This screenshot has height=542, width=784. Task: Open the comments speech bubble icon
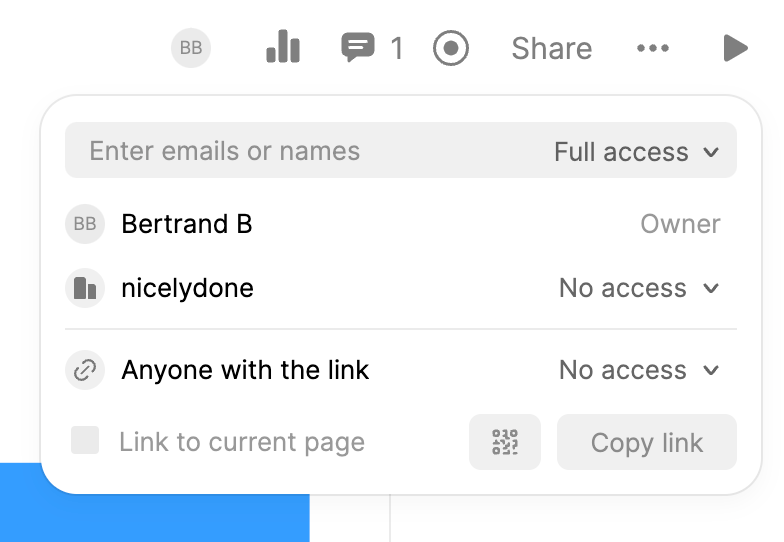(x=357, y=47)
